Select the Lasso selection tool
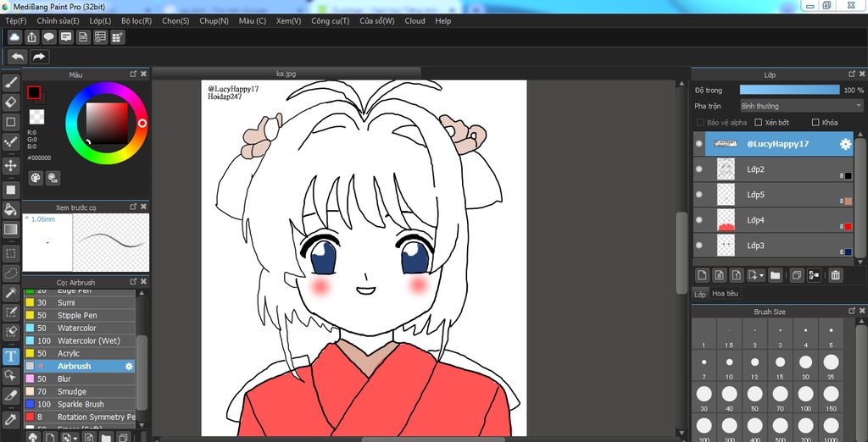The image size is (868, 442). click(10, 273)
